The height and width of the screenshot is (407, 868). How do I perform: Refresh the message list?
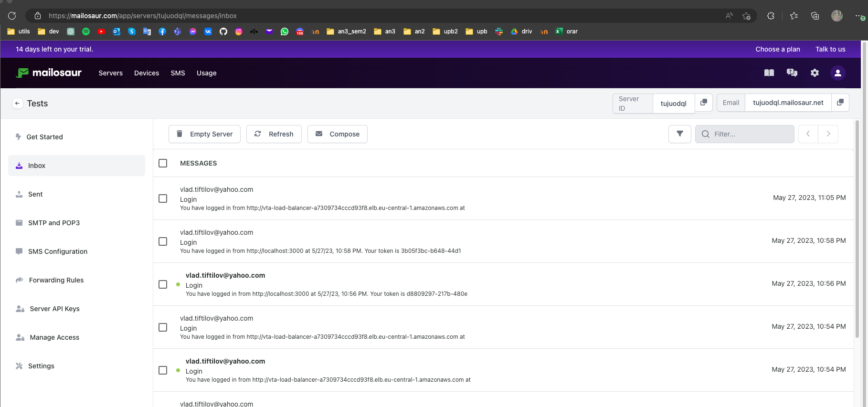[274, 134]
